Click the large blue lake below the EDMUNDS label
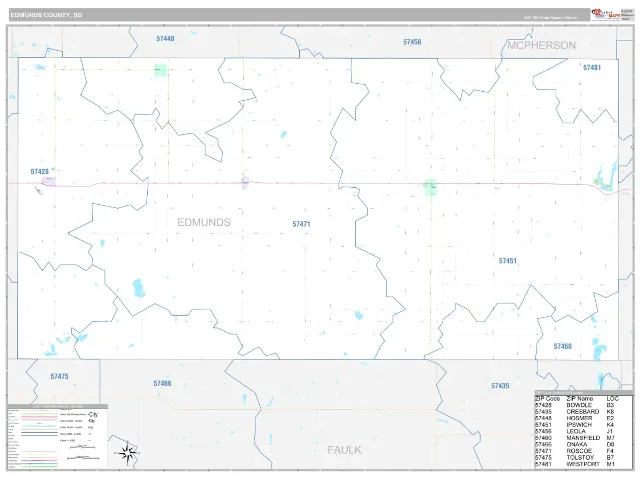The image size is (640, 480). click(139, 288)
